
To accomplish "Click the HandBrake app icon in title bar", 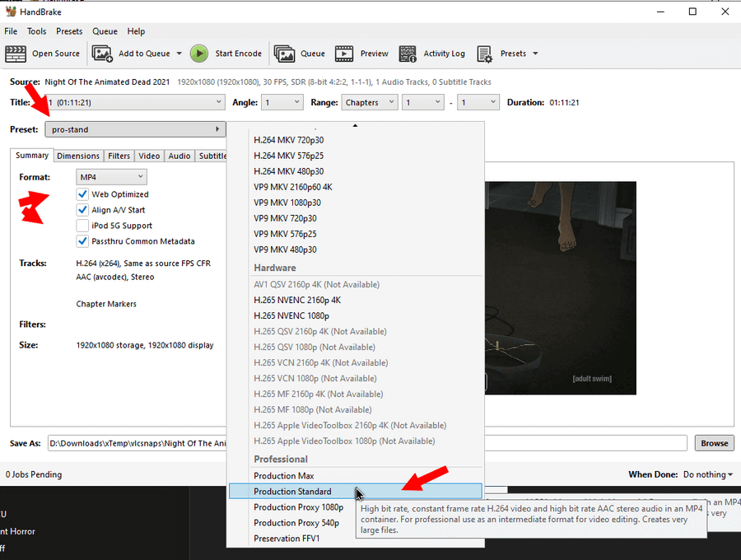I will (11, 12).
